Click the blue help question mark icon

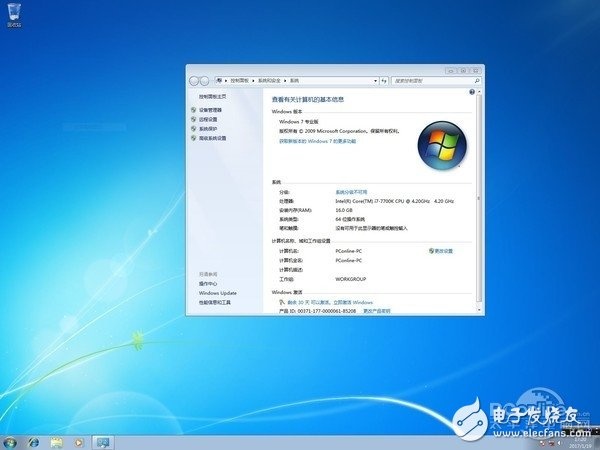coord(472,92)
